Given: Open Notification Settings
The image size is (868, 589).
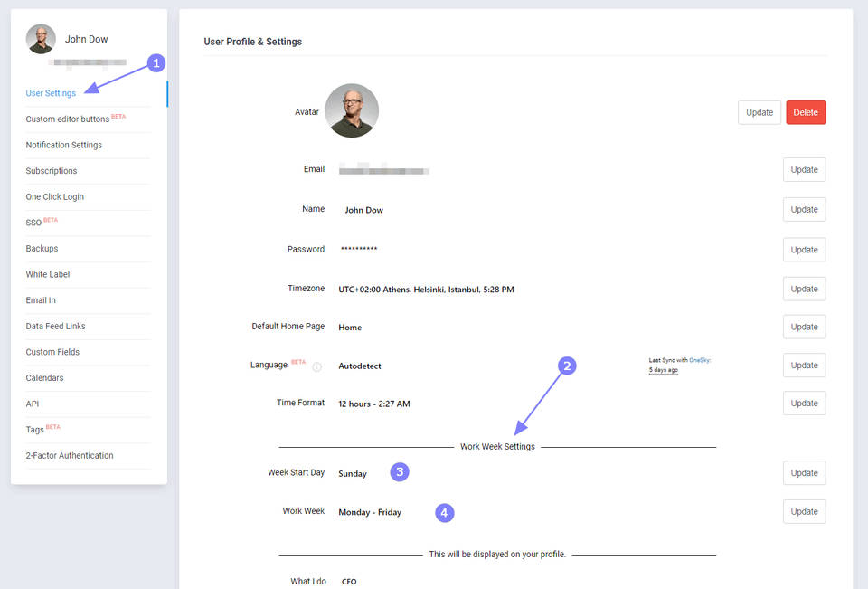Looking at the screenshot, I should pos(63,145).
